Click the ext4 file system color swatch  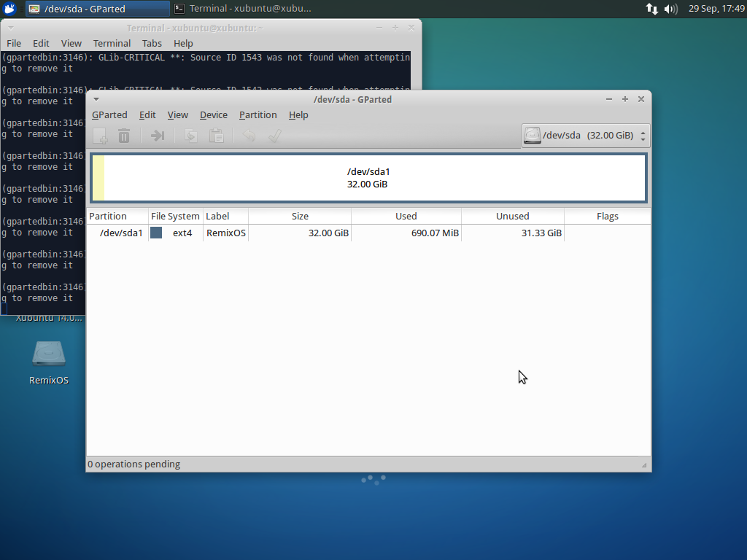coord(156,233)
